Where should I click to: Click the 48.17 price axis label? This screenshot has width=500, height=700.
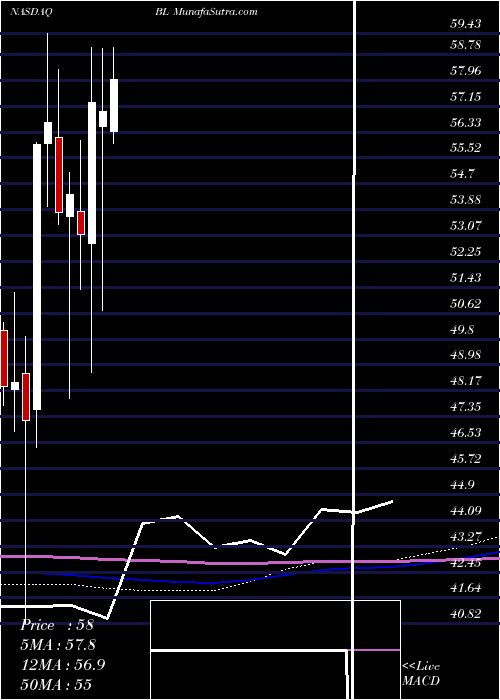(x=466, y=381)
